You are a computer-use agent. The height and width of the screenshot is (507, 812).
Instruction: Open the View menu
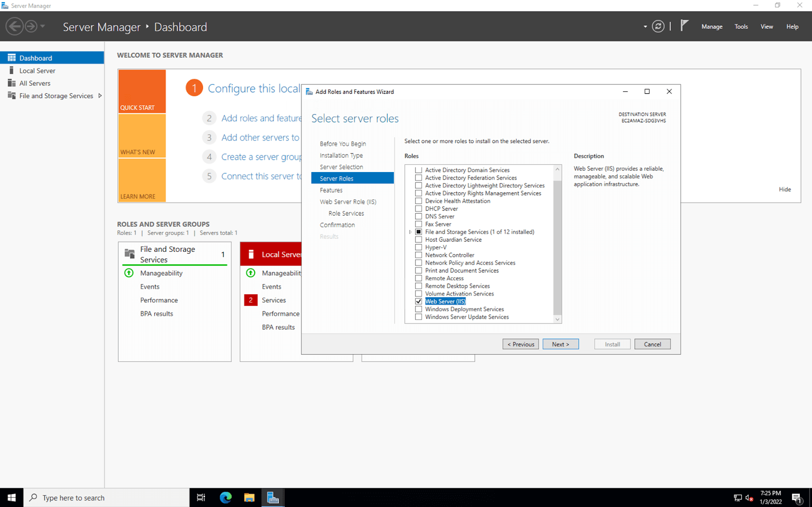[766, 27]
